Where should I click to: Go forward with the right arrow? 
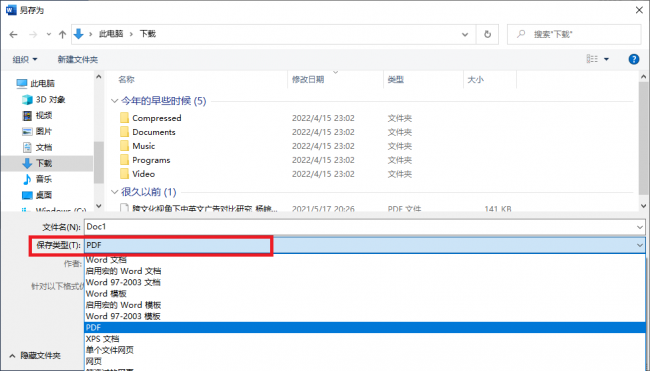(x=33, y=34)
